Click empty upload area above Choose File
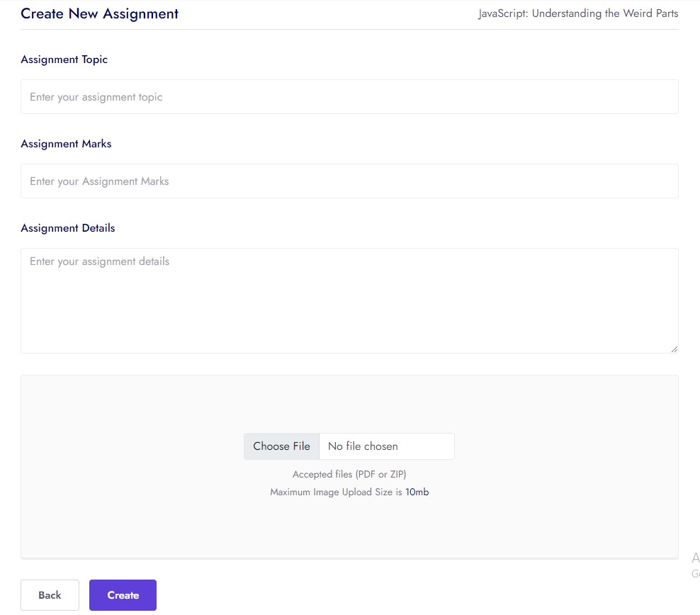Viewport: 700px width, 615px height. pos(349,404)
